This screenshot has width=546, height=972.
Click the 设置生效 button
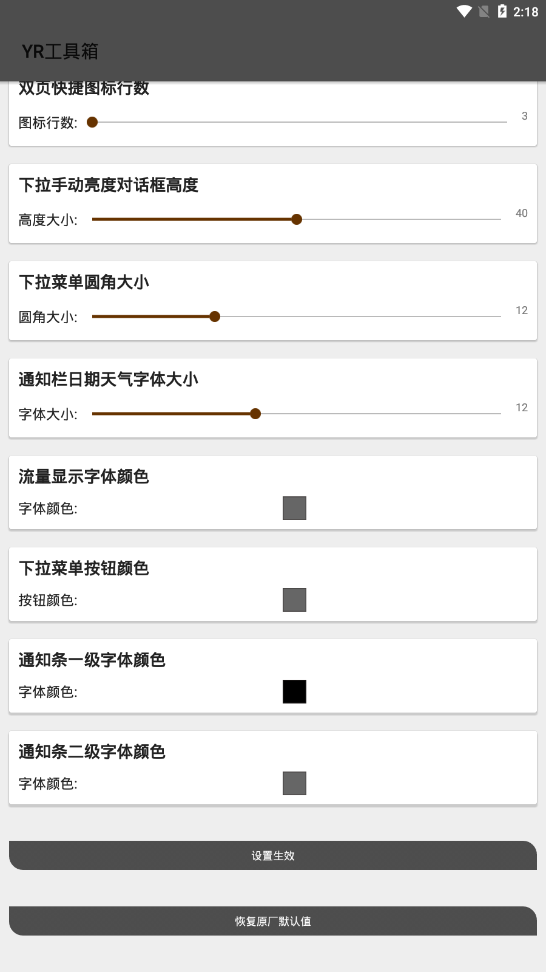point(273,855)
